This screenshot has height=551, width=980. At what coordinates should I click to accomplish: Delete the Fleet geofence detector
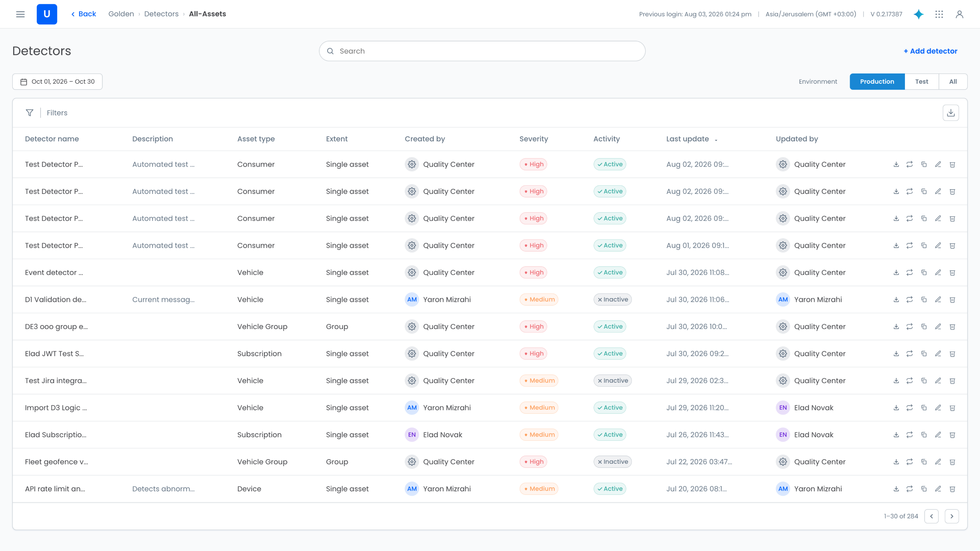click(952, 462)
